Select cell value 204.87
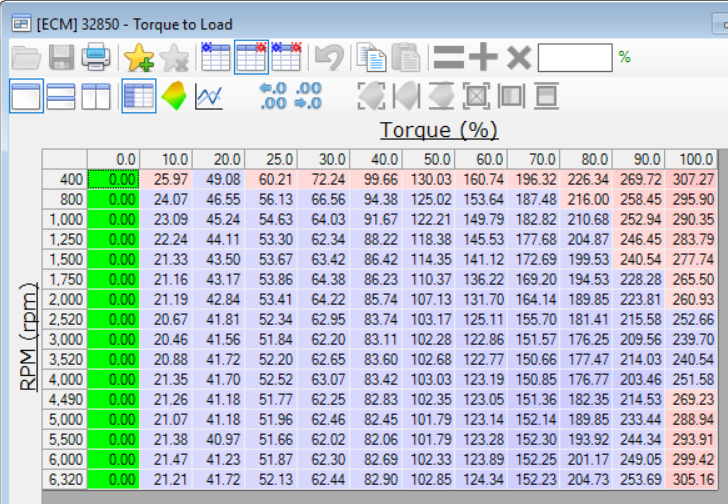Screen dimensions: 728x504 pos(586,239)
